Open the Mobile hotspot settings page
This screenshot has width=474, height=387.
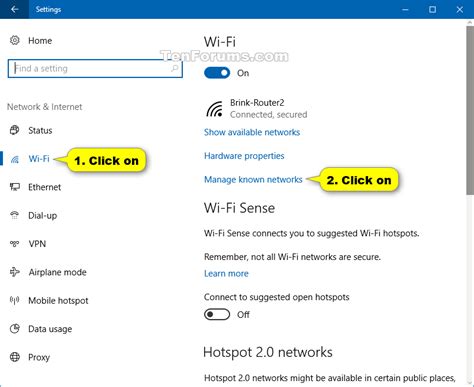coord(58,301)
